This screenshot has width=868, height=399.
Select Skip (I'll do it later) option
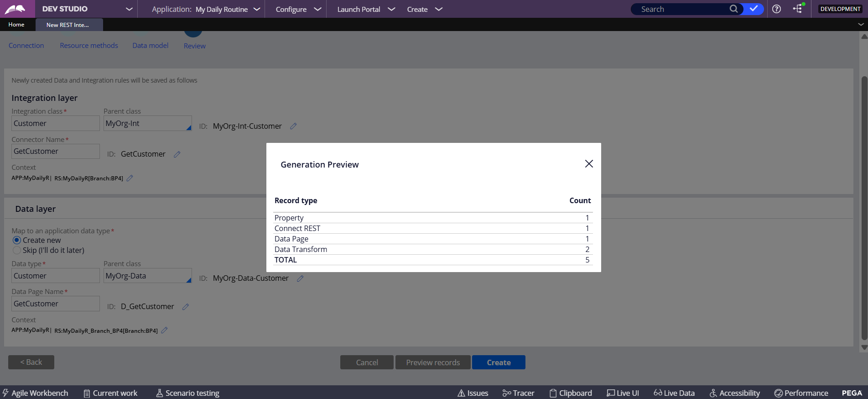pos(17,250)
